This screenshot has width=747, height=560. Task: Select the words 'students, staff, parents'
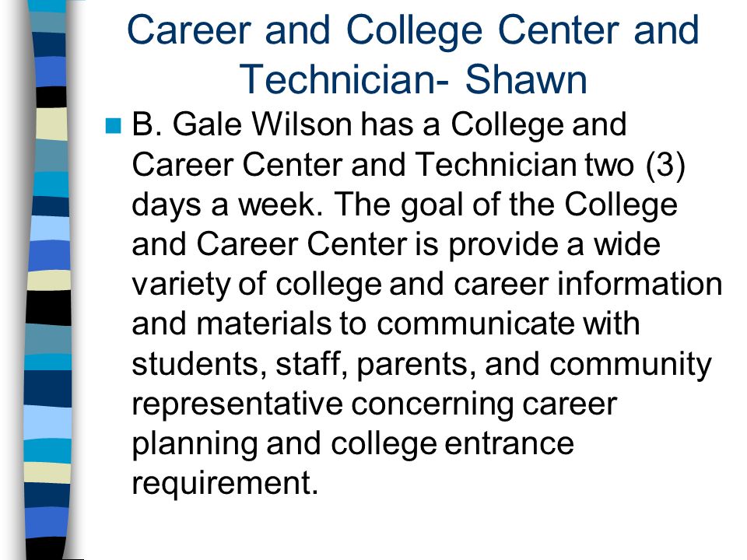pos(303,364)
